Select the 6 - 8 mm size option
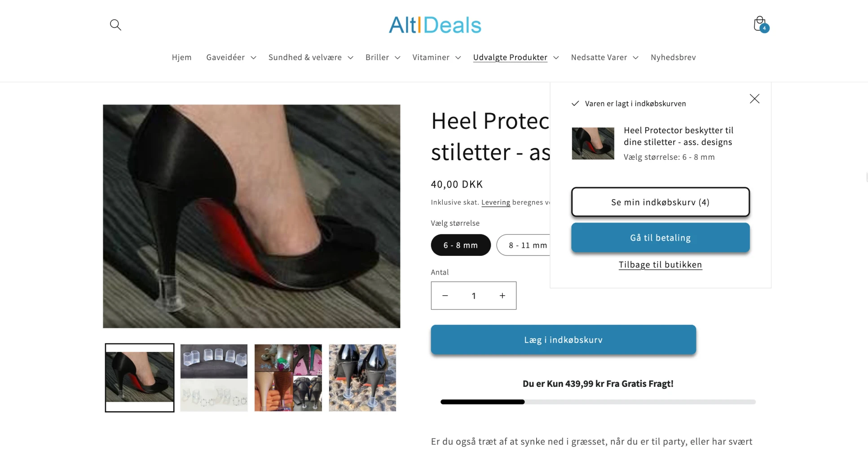The height and width of the screenshot is (451, 868). [x=461, y=245]
